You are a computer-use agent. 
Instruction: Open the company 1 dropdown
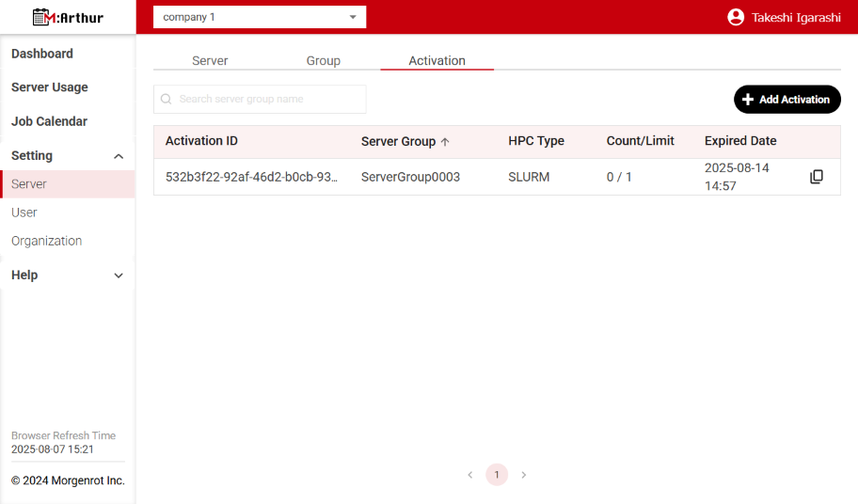click(260, 17)
